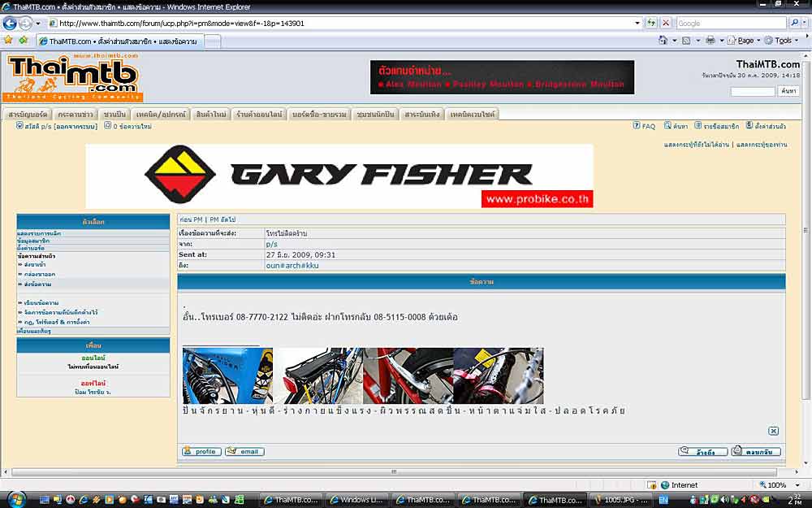Click the compose message link เขียนข้อความ
Screen dimensions: 812x508
pos(41,302)
